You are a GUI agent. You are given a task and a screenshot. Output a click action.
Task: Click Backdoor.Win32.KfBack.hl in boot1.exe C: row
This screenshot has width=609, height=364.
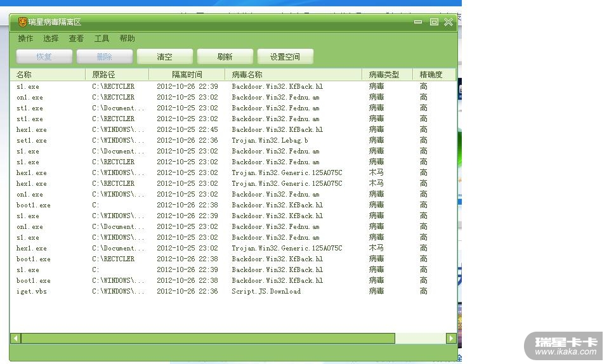click(x=277, y=205)
